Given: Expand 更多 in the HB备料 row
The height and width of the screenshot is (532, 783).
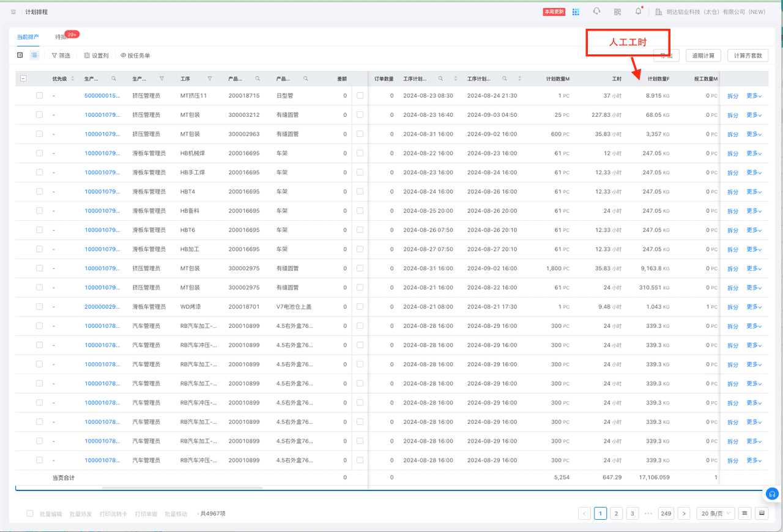Looking at the screenshot, I should point(754,210).
